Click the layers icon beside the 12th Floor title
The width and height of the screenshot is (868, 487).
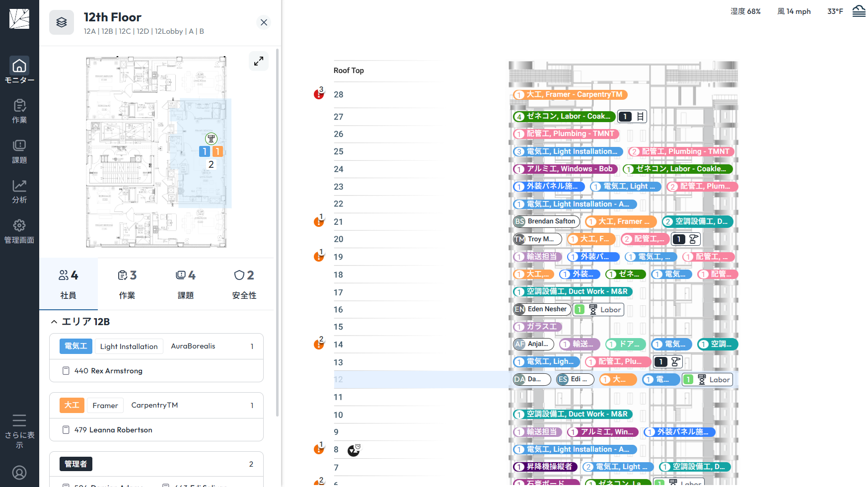(x=61, y=22)
